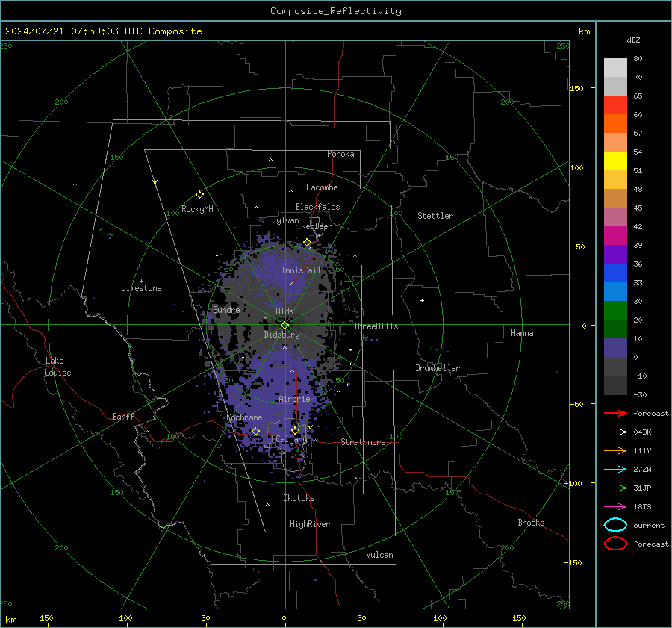The width and height of the screenshot is (672, 628).
Task: Click the Innisfail city label
Action: [x=301, y=270]
